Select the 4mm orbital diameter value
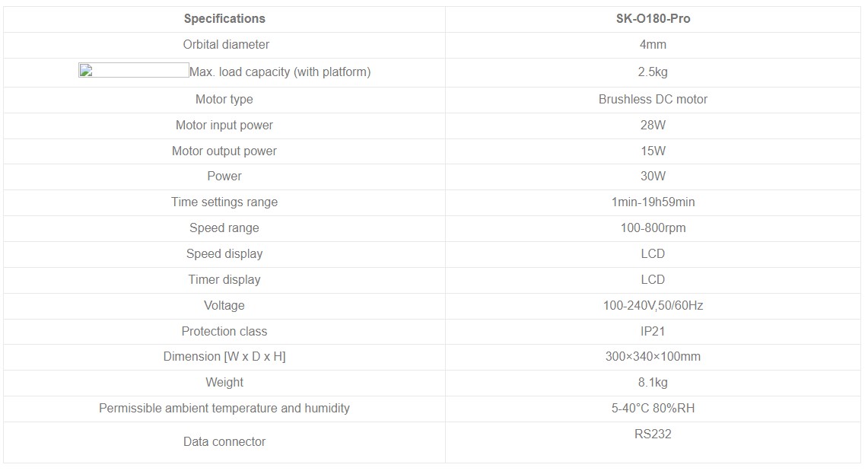Viewport: 868px width, 471px height. click(x=653, y=45)
